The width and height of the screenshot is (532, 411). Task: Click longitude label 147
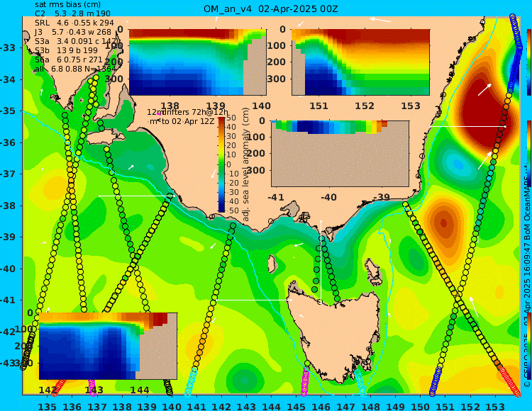pos(345,406)
